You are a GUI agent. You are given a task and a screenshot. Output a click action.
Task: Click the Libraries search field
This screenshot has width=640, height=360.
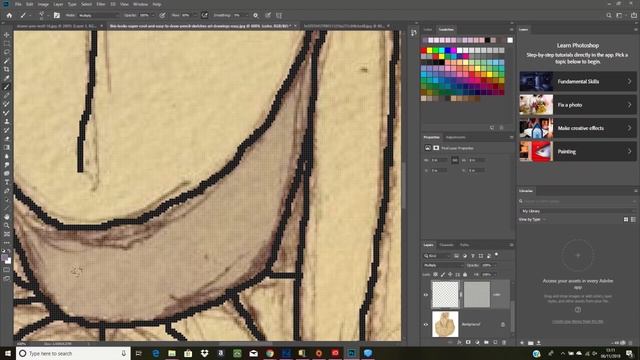[x=578, y=201]
